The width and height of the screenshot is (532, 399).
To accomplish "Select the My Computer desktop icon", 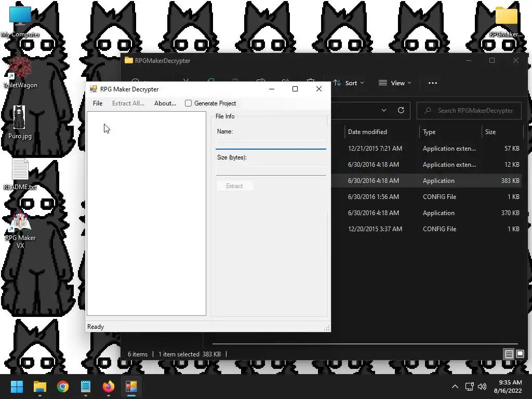I will tap(20, 22).
